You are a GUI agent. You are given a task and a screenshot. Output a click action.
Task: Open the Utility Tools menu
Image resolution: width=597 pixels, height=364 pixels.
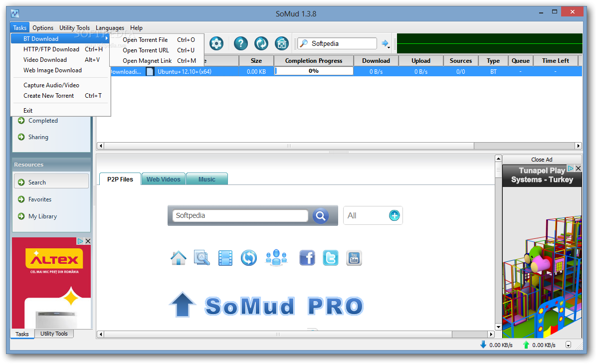[75, 28]
